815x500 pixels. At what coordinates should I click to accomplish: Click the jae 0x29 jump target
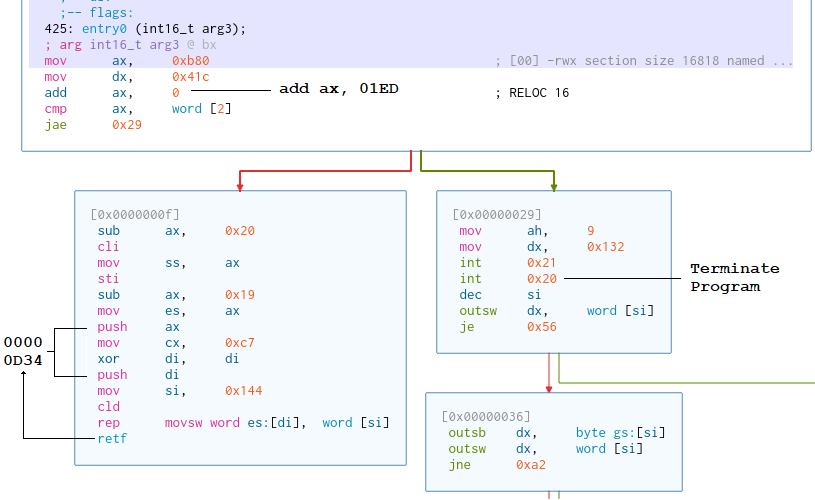tap(126, 125)
